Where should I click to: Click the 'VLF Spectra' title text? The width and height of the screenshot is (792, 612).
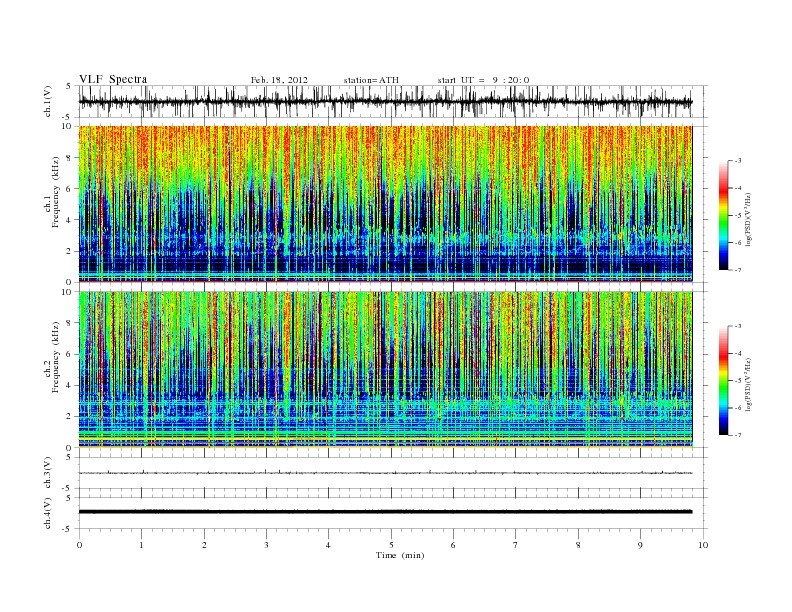coord(113,79)
